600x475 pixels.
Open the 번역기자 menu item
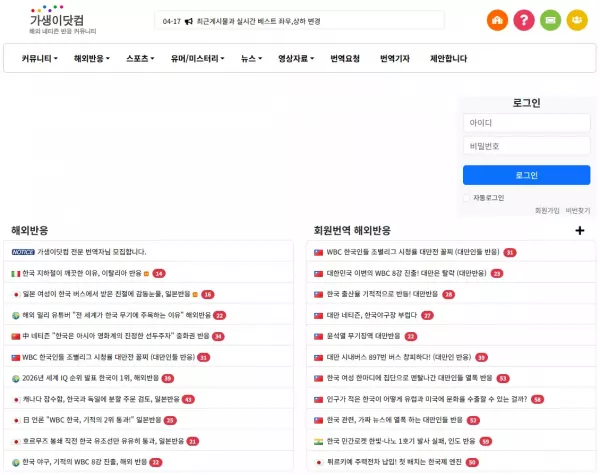395,59
